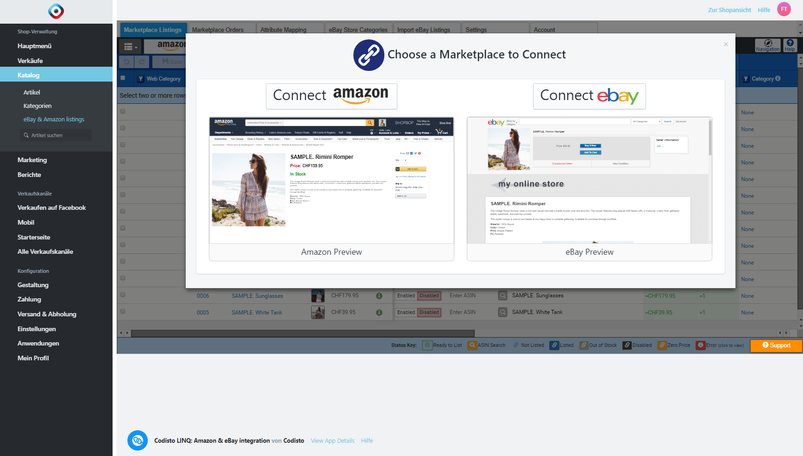Click the orange Support button

pyautogui.click(x=776, y=345)
